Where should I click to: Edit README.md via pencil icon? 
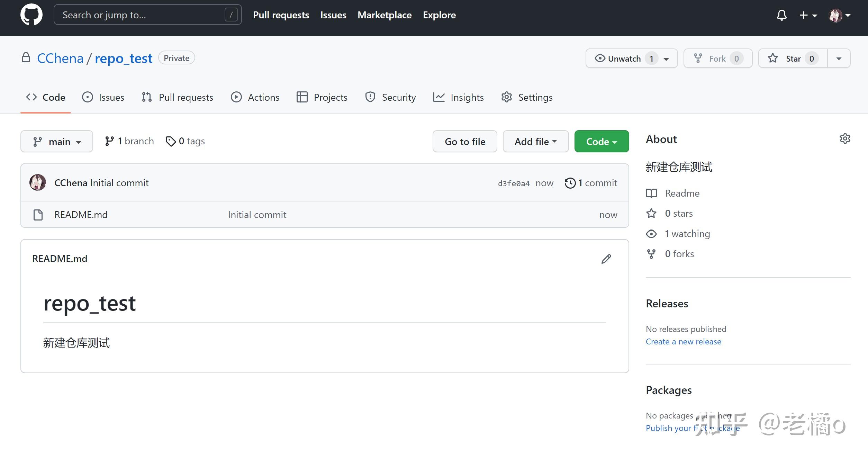(x=606, y=259)
